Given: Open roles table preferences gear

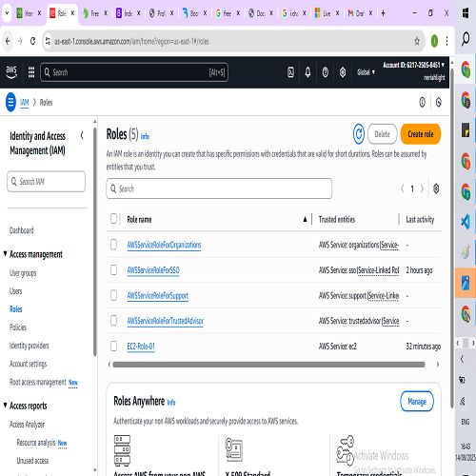Looking at the screenshot, I should (x=436, y=188).
